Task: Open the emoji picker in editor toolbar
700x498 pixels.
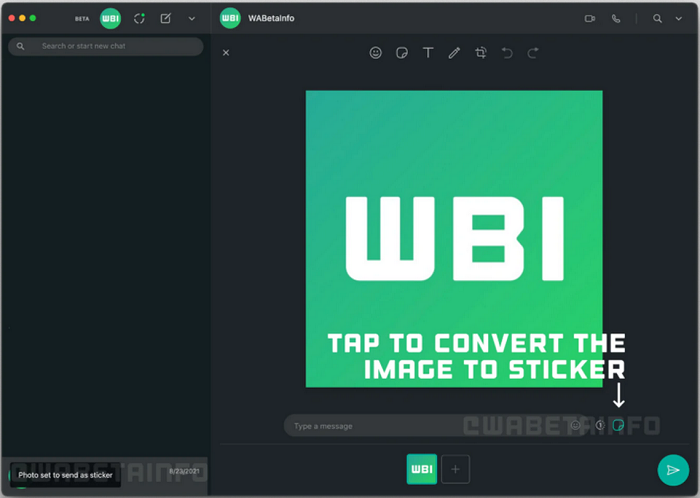Action: point(376,53)
